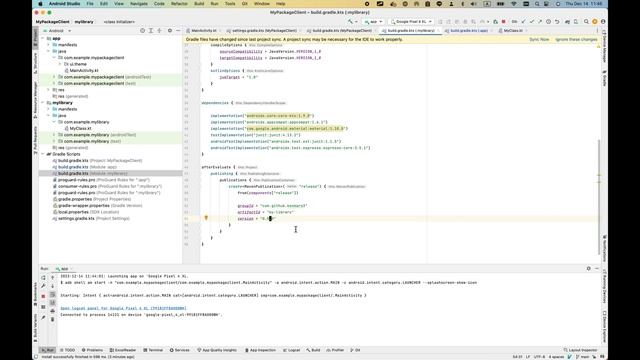Clear all trash icon in Run console

pyautogui.click(x=52, y=320)
